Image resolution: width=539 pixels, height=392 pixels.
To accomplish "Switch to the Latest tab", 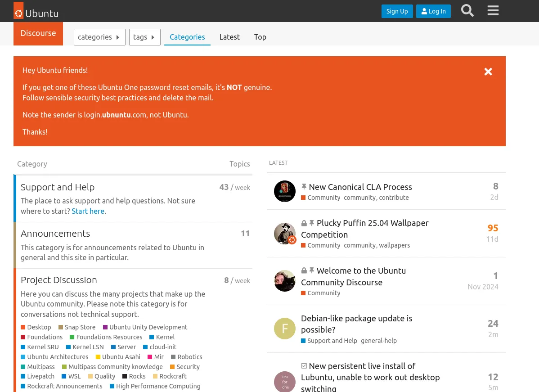I will (x=229, y=37).
